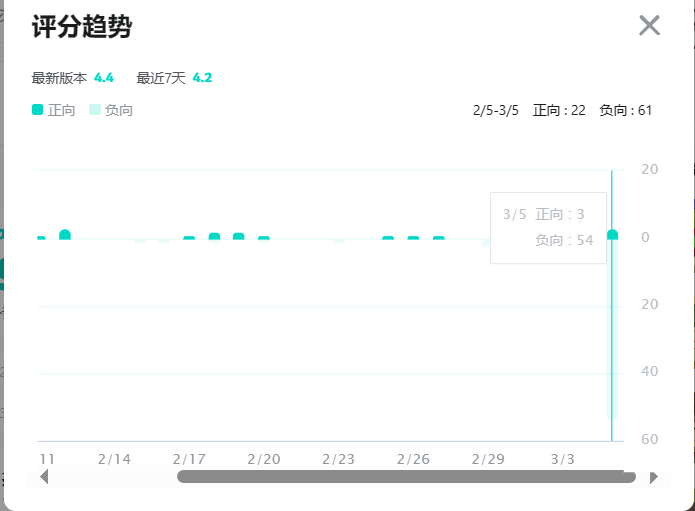
Task: Click the positive data dot at 3/5
Action: (613, 234)
